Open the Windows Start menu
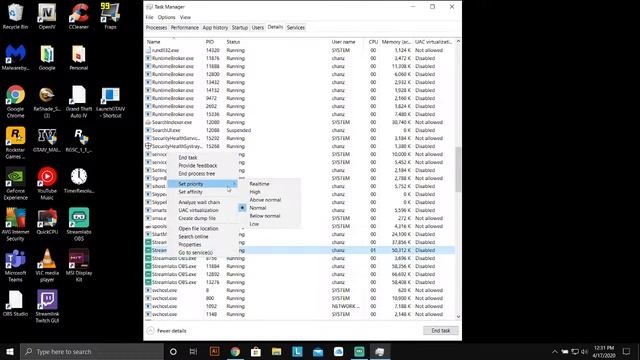The width and height of the screenshot is (640, 360). coord(10,351)
